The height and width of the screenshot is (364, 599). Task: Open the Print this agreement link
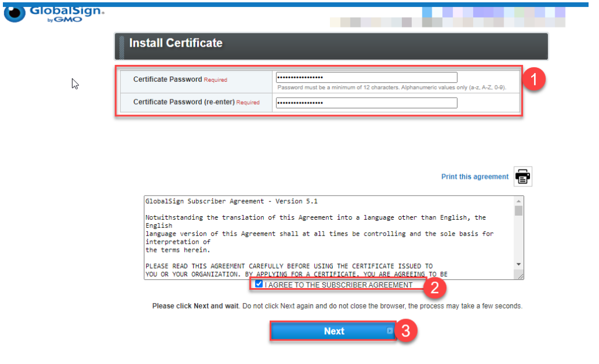(474, 176)
